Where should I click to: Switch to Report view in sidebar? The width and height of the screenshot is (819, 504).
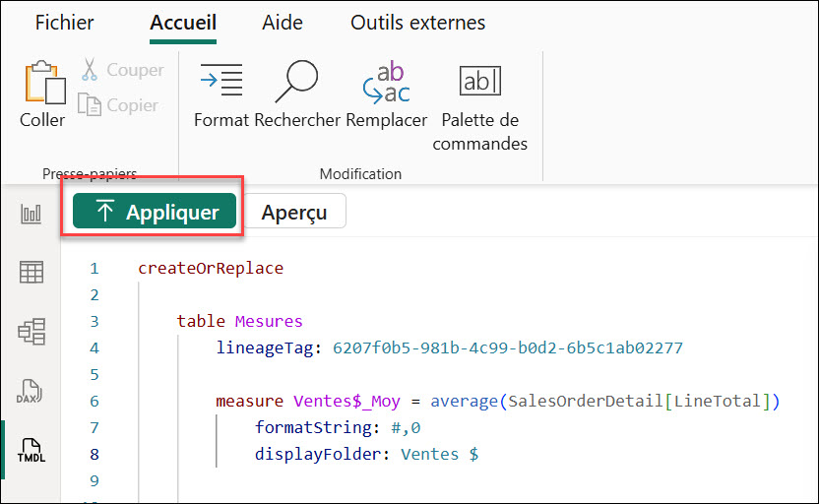click(x=31, y=214)
